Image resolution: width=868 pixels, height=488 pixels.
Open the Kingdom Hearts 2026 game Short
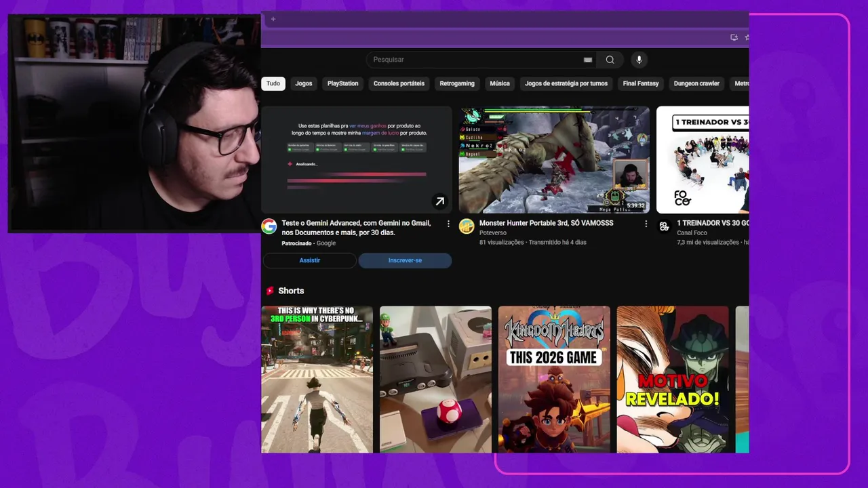click(x=554, y=379)
